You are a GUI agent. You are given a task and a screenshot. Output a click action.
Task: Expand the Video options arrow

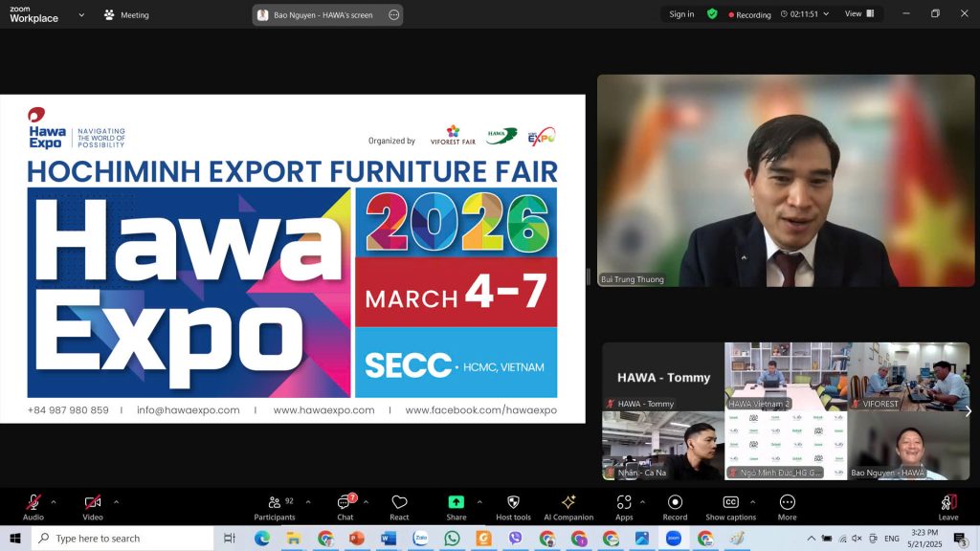[116, 501]
